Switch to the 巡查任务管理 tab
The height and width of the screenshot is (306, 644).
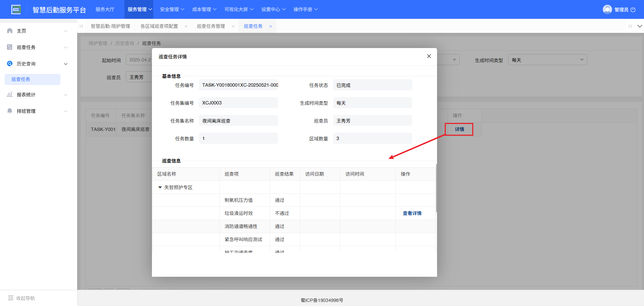click(211, 26)
